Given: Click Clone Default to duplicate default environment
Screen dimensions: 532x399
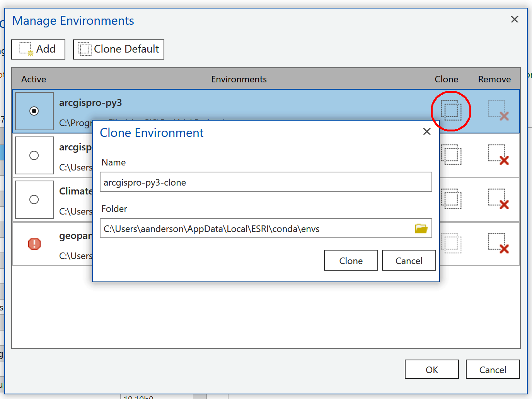Looking at the screenshot, I should 118,49.
